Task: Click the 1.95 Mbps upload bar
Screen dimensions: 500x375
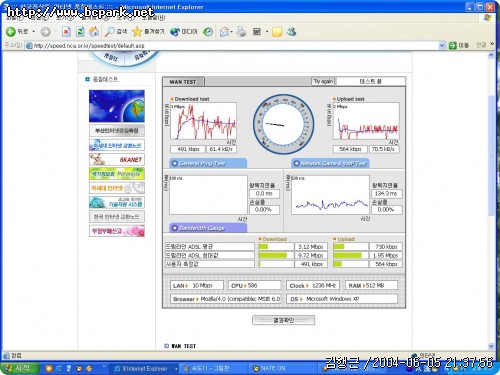Action: point(351,255)
